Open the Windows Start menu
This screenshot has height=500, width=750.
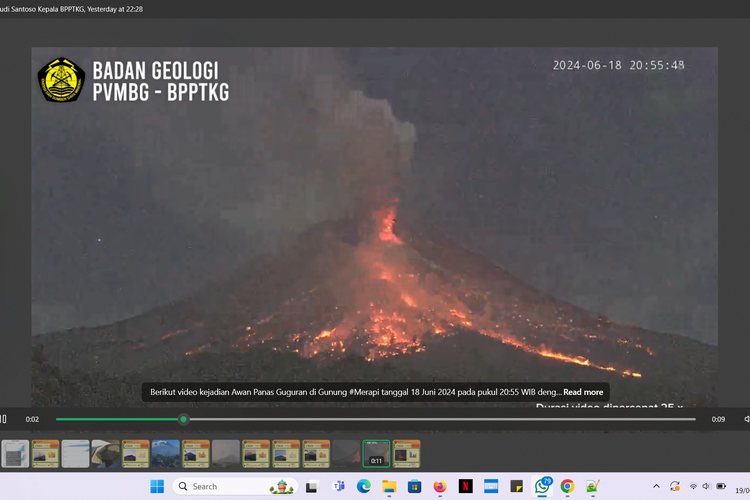(x=157, y=487)
